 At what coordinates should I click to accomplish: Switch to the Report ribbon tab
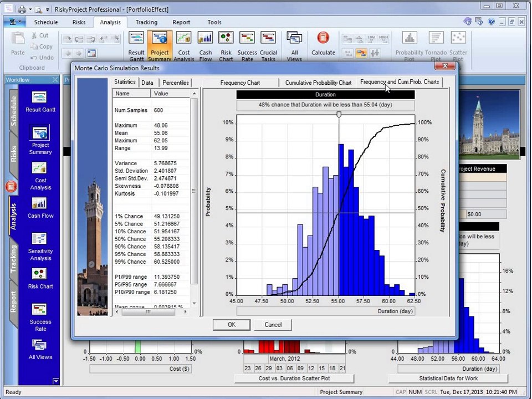tap(181, 22)
